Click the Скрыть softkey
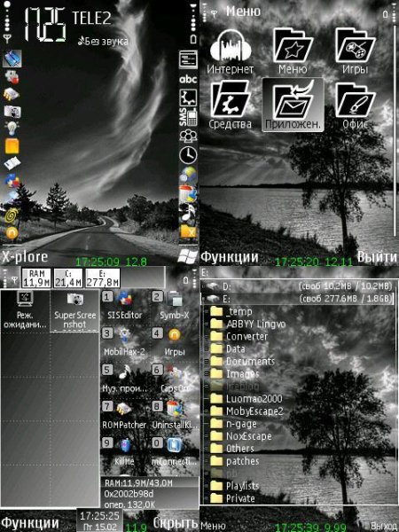 (x=175, y=522)
